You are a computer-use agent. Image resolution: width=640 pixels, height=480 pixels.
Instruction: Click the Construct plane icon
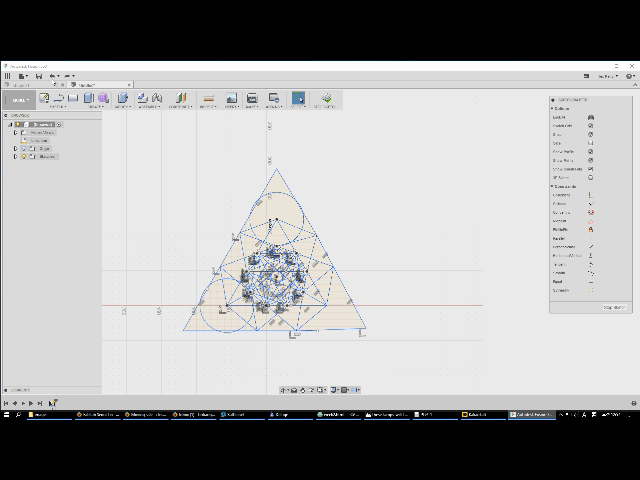pyautogui.click(x=180, y=98)
